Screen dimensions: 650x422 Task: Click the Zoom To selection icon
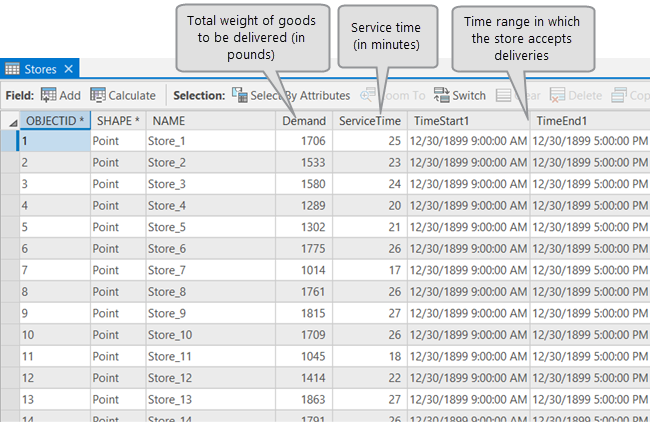pyautogui.click(x=368, y=96)
